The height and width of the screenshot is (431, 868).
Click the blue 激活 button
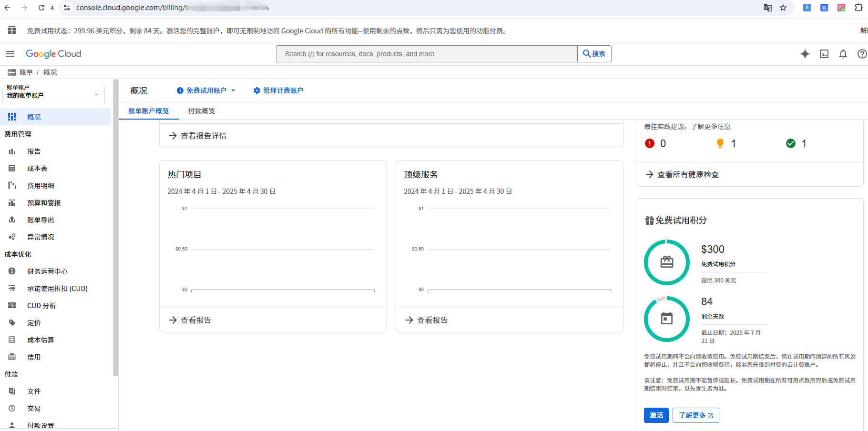click(x=656, y=415)
